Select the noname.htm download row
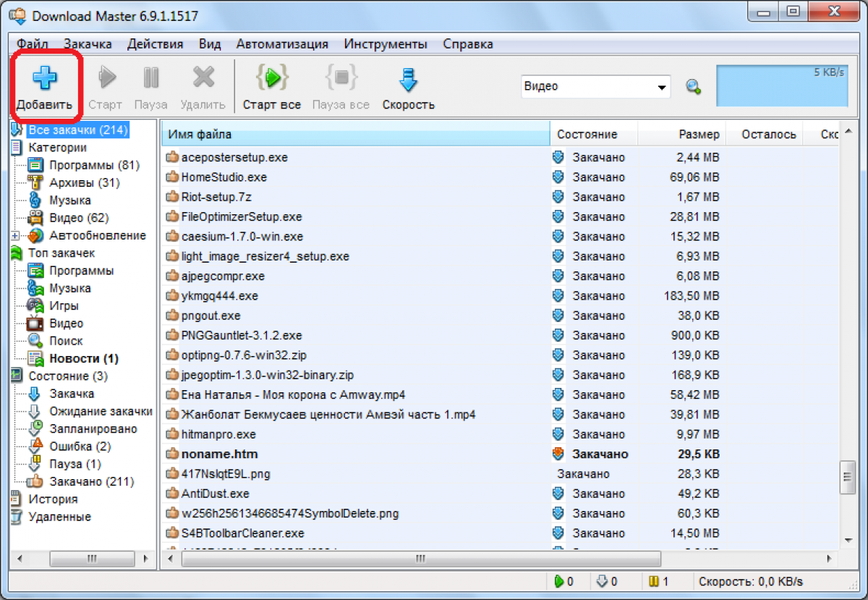The width and height of the screenshot is (868, 600). [x=219, y=454]
